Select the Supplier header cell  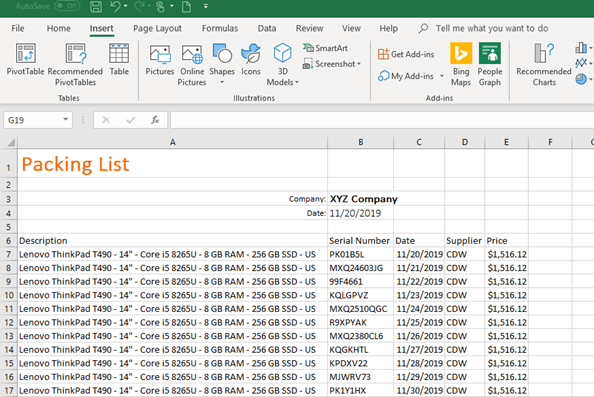[x=464, y=241]
